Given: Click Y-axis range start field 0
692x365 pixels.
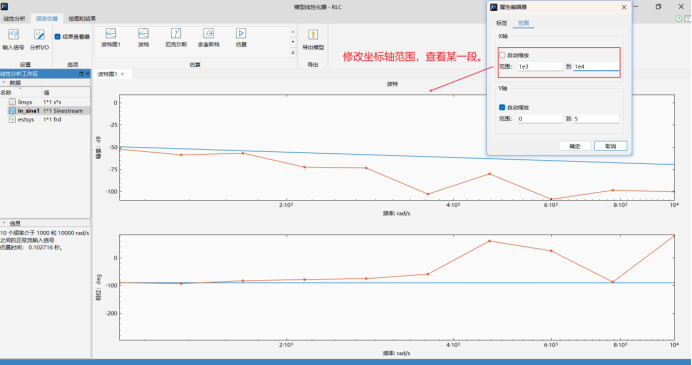Looking at the screenshot, I should click(540, 119).
